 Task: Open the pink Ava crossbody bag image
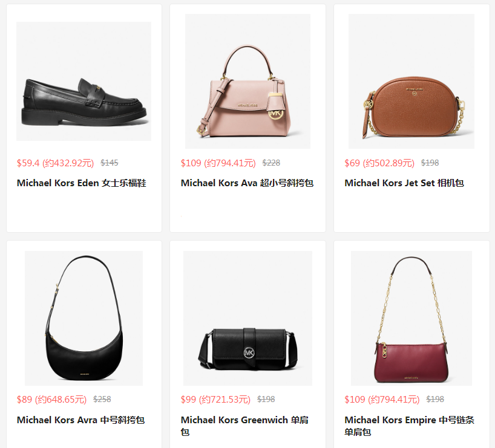(x=248, y=81)
